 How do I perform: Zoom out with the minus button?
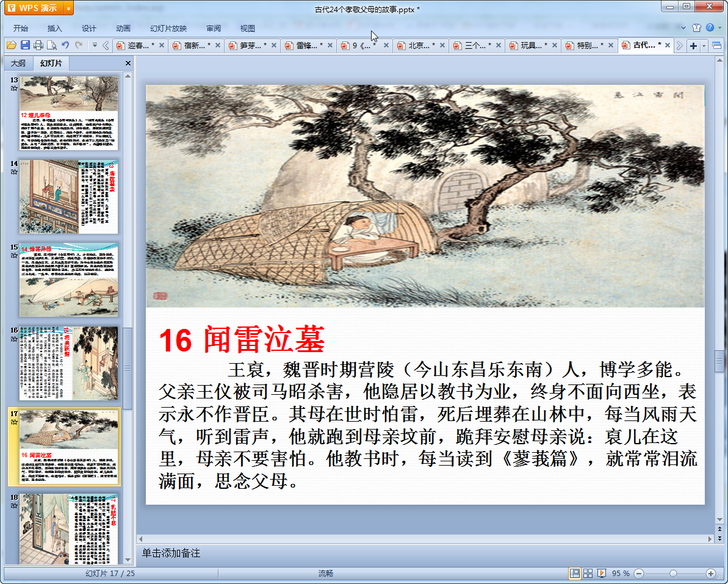pos(639,574)
